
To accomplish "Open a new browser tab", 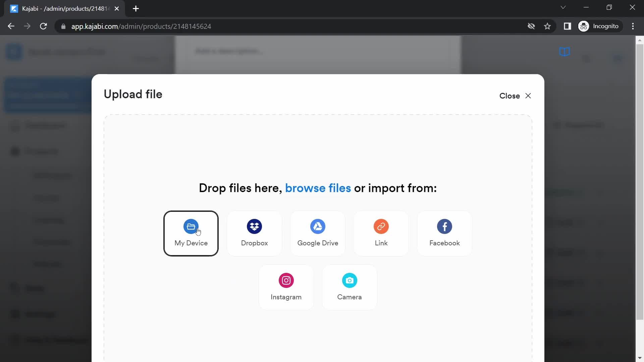I will pos(136,9).
